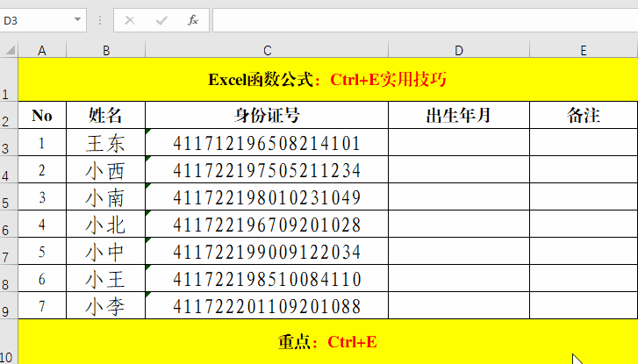Click the Cancel (X) formula bar icon
This screenshot has width=638, height=364.
click(130, 20)
